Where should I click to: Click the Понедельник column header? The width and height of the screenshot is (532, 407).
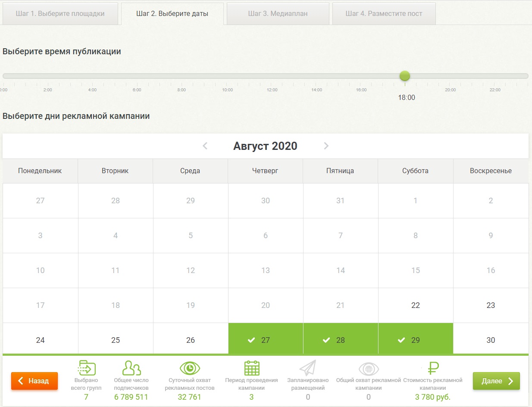click(x=40, y=171)
